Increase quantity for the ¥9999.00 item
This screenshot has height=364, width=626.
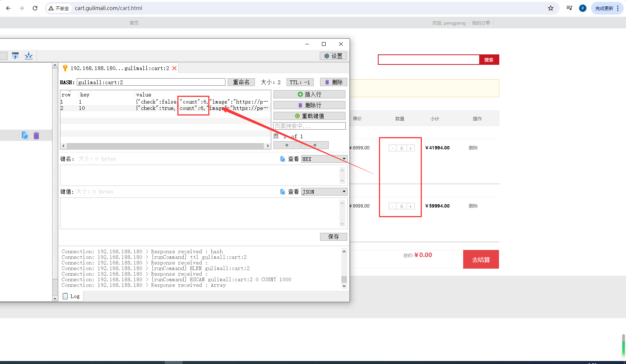tap(411, 206)
